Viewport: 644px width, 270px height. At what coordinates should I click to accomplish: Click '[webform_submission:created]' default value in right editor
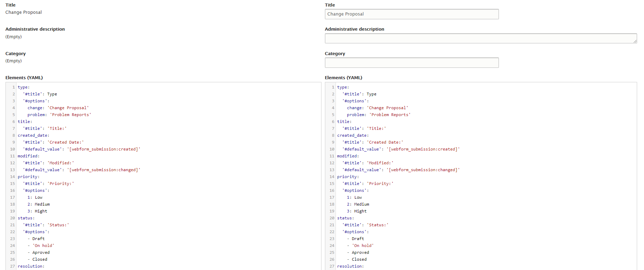coord(423,149)
